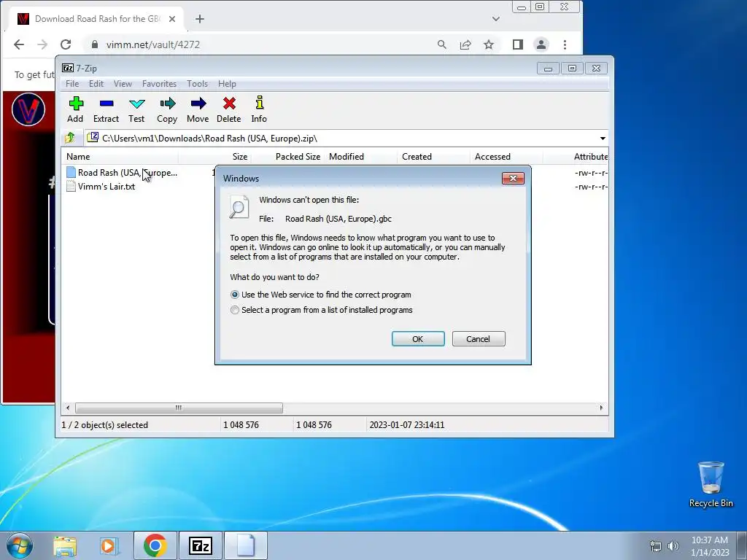
Task: Click the Move toolbar icon
Action: point(198,110)
